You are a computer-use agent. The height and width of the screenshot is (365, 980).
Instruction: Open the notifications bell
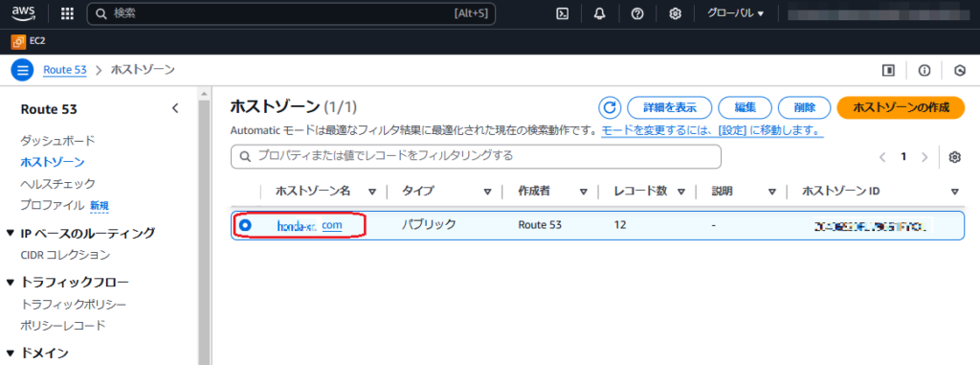point(599,13)
